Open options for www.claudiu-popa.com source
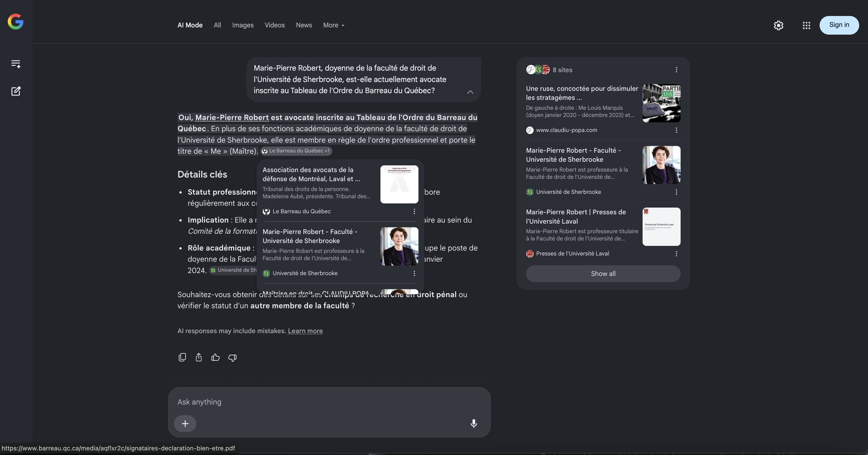Image resolution: width=868 pixels, height=455 pixels. [676, 130]
